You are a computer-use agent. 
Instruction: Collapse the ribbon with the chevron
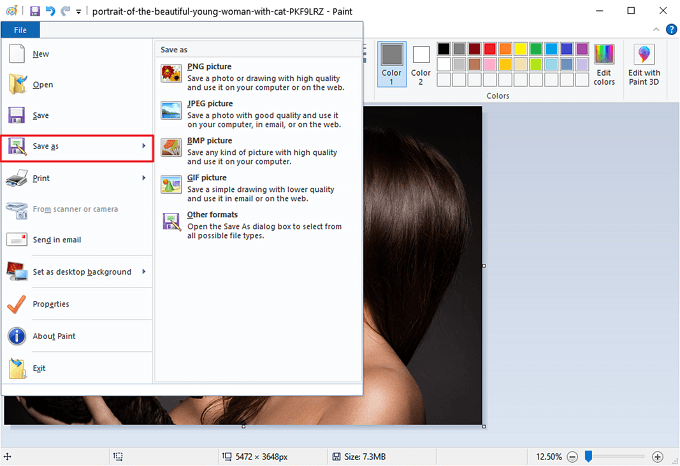click(x=656, y=29)
